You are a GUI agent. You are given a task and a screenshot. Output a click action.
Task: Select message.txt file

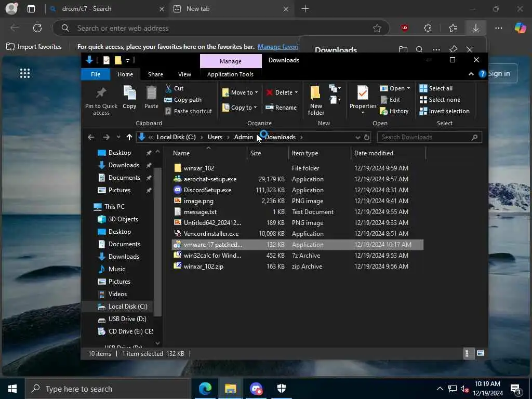(x=200, y=212)
